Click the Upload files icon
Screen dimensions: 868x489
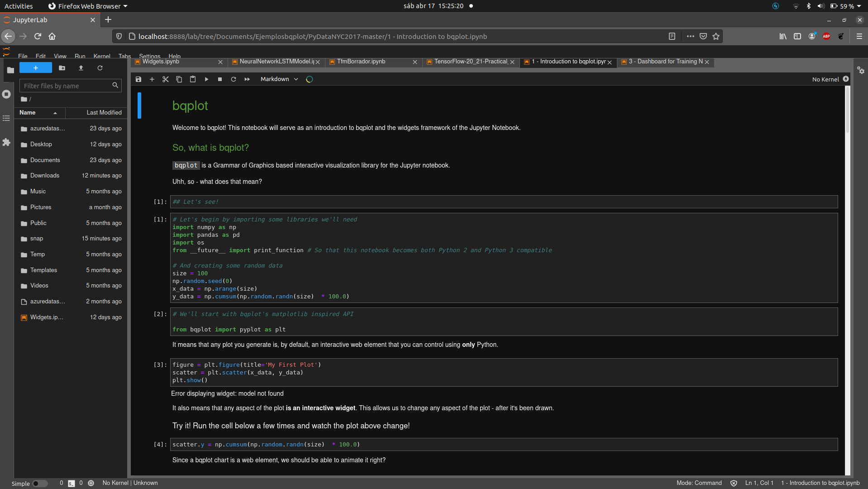point(81,68)
